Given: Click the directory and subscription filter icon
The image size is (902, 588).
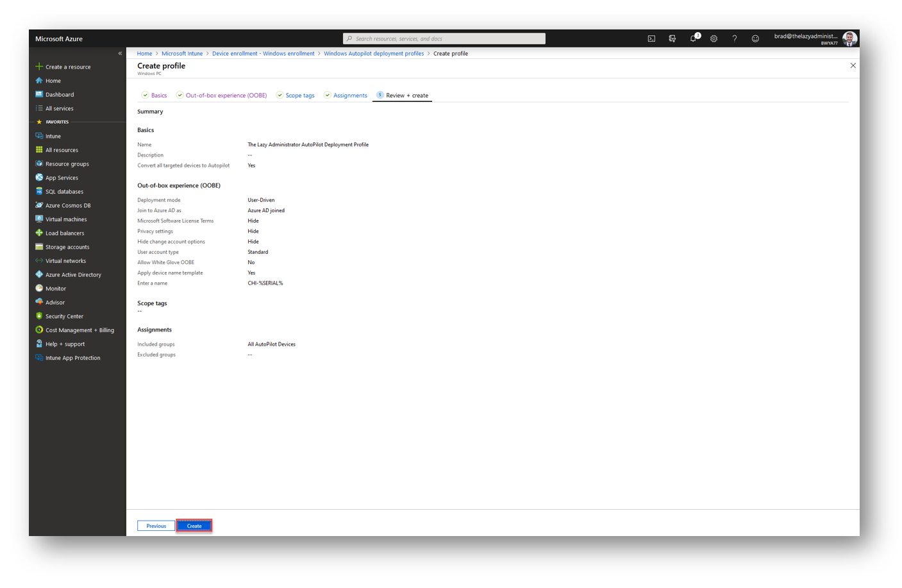Looking at the screenshot, I should 672,38.
